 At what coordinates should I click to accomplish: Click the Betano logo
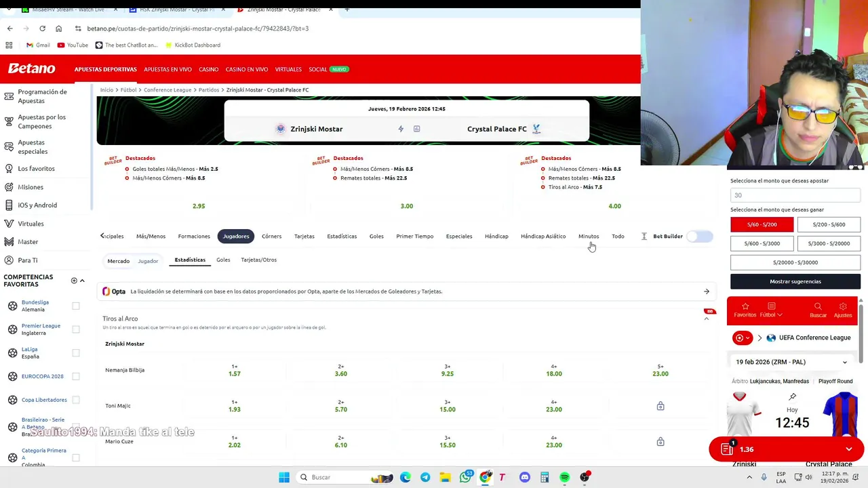point(31,68)
